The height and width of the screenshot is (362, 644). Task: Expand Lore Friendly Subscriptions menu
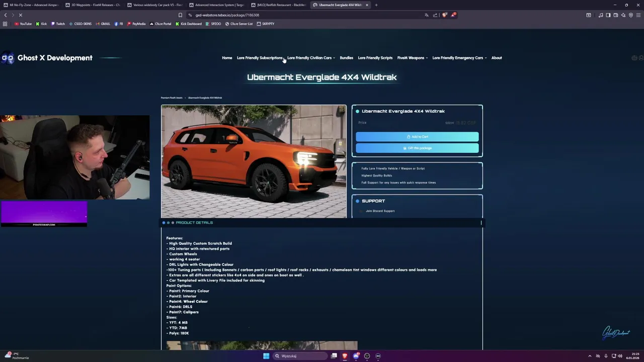(260, 58)
